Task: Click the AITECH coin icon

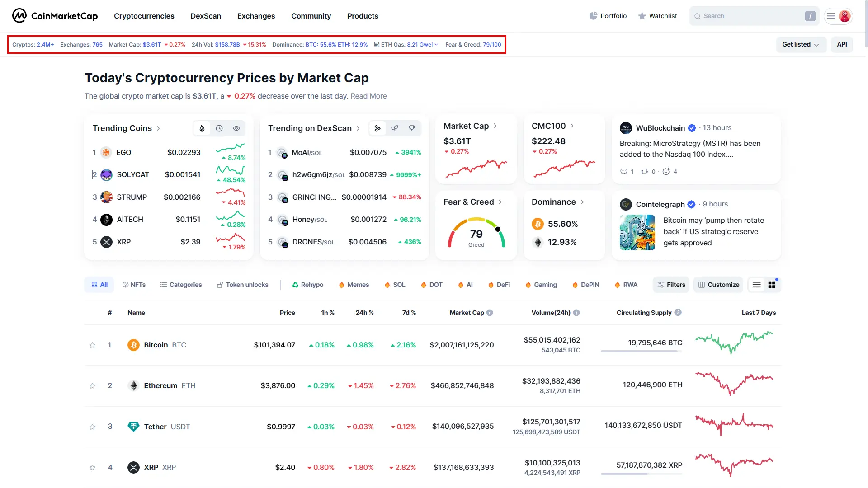Action: 106,220
